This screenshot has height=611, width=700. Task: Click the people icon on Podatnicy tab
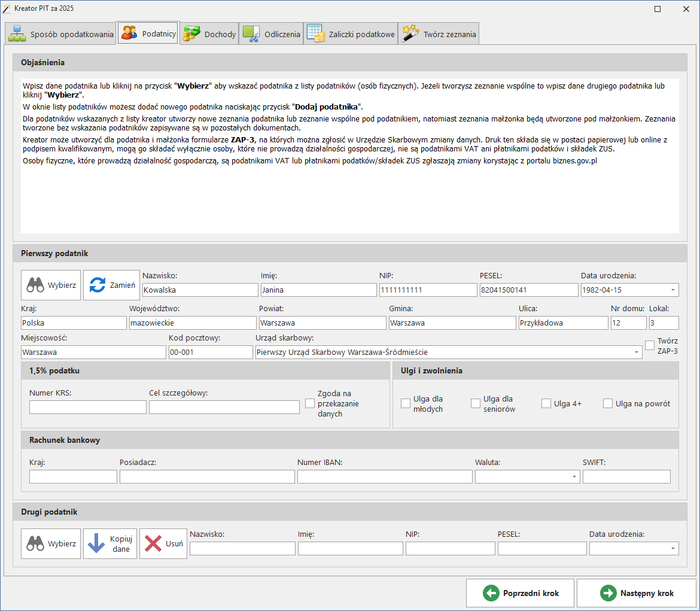point(129,33)
